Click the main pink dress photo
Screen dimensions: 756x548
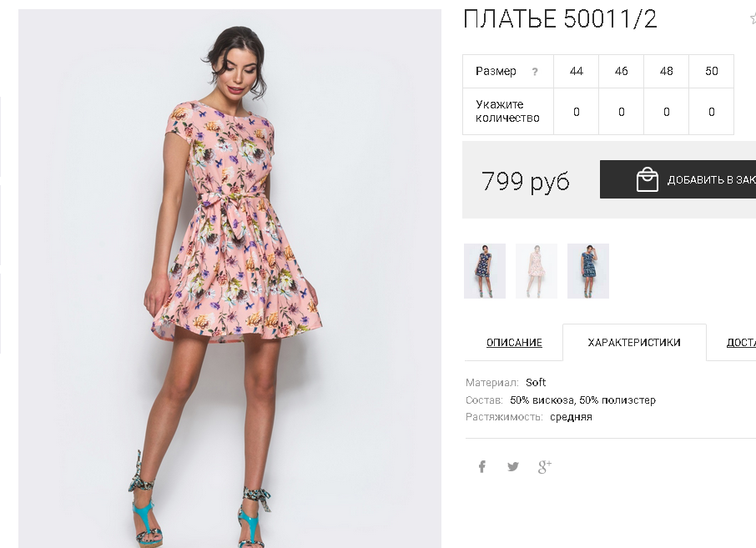coord(229,279)
